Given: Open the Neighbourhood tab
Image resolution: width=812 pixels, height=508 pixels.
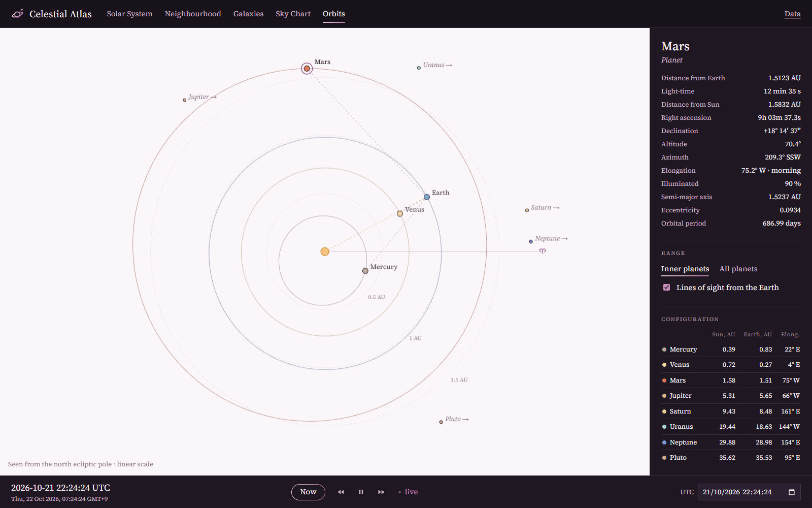Looking at the screenshot, I should pos(193,14).
